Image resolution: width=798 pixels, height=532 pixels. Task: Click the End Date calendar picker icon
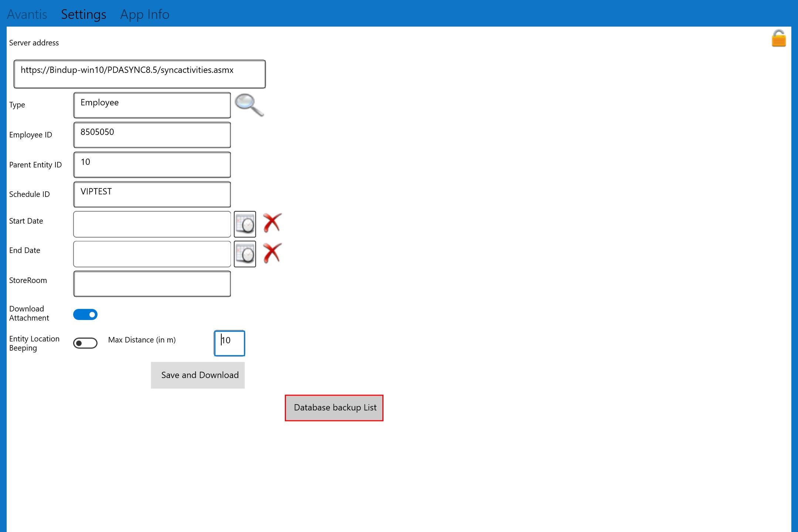(244, 253)
